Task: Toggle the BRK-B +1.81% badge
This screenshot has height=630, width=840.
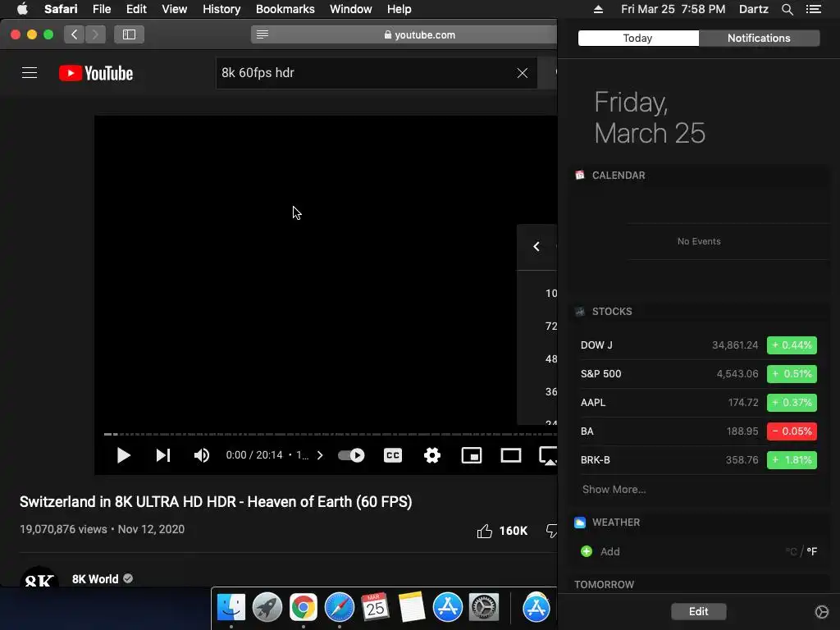Action: click(792, 459)
